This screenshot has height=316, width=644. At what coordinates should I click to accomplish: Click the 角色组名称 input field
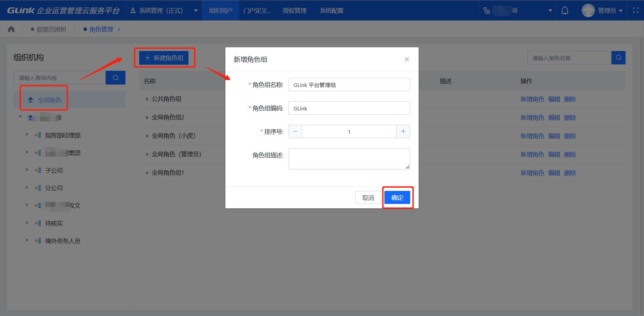[349, 85]
